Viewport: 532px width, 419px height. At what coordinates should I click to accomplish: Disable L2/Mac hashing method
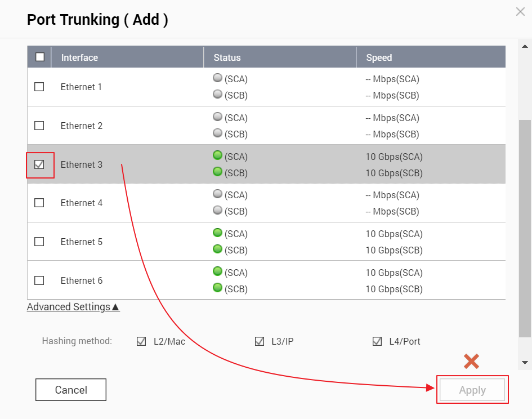(x=141, y=341)
